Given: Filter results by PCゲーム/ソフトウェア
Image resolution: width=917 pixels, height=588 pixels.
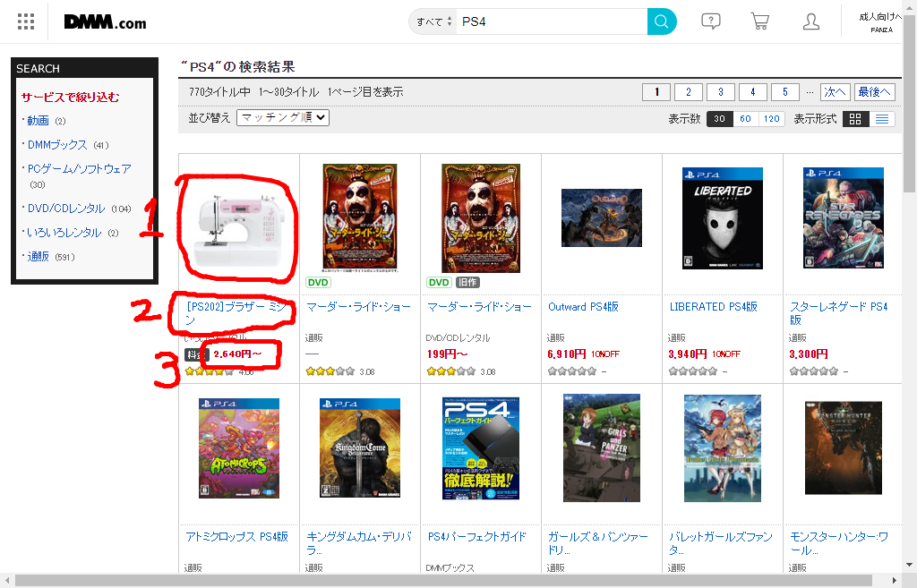Looking at the screenshot, I should click(80, 169).
